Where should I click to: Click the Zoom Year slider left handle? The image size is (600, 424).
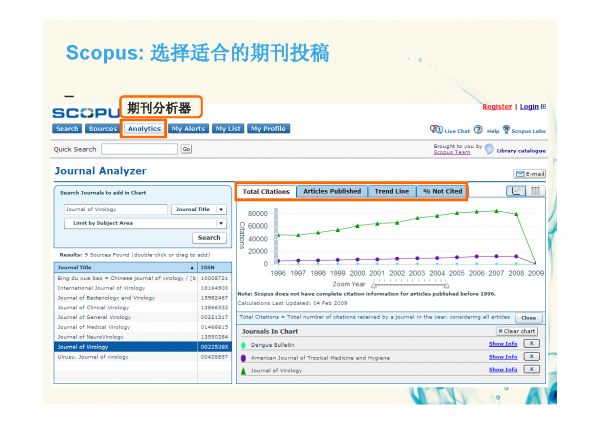[374, 285]
